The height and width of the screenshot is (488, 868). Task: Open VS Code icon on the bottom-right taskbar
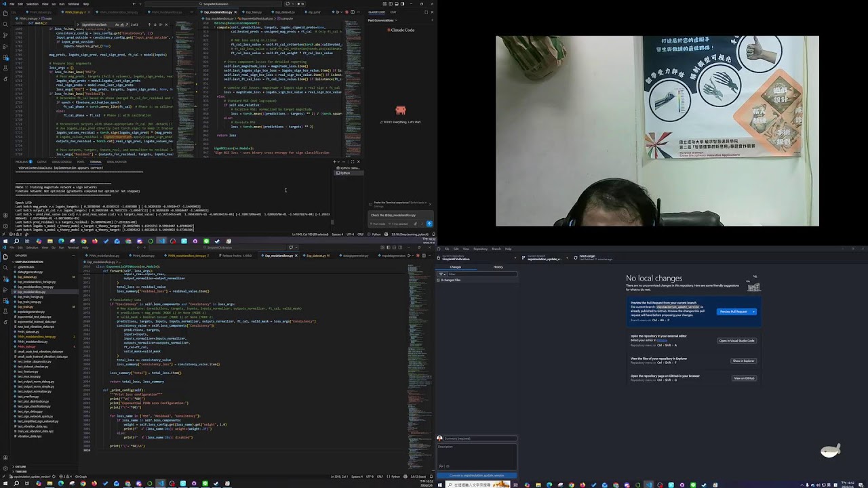pyautogui.click(x=649, y=485)
